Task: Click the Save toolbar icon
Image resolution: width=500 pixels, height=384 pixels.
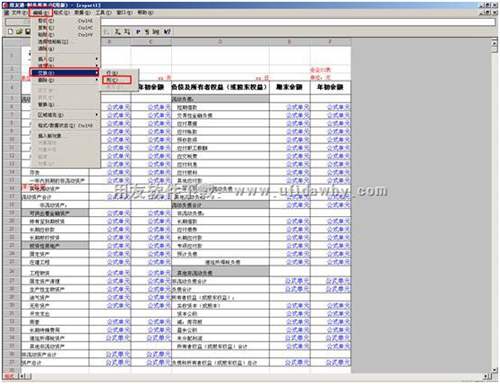Action: pos(28,32)
